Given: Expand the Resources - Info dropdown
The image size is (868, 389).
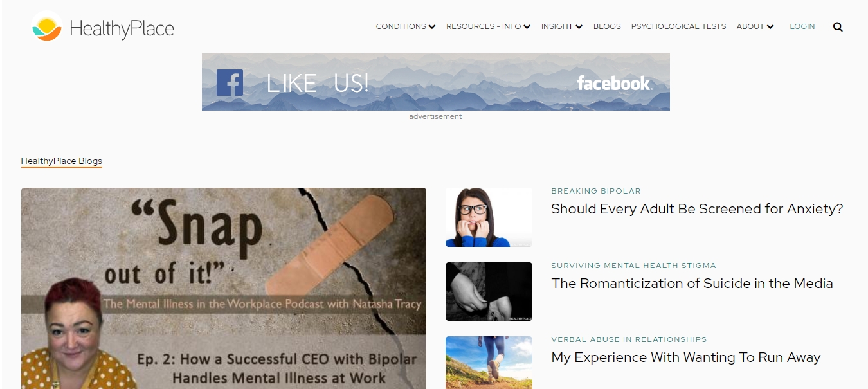Looking at the screenshot, I should (489, 26).
